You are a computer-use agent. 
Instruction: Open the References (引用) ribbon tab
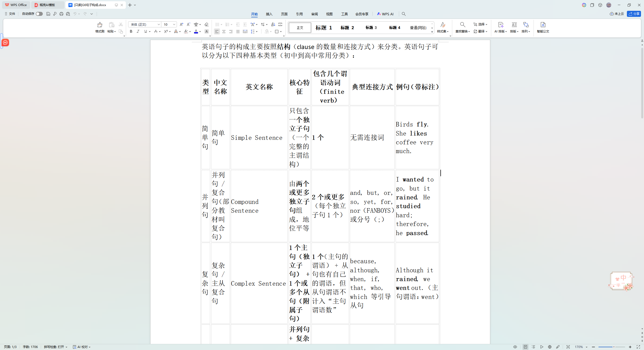coord(299,14)
